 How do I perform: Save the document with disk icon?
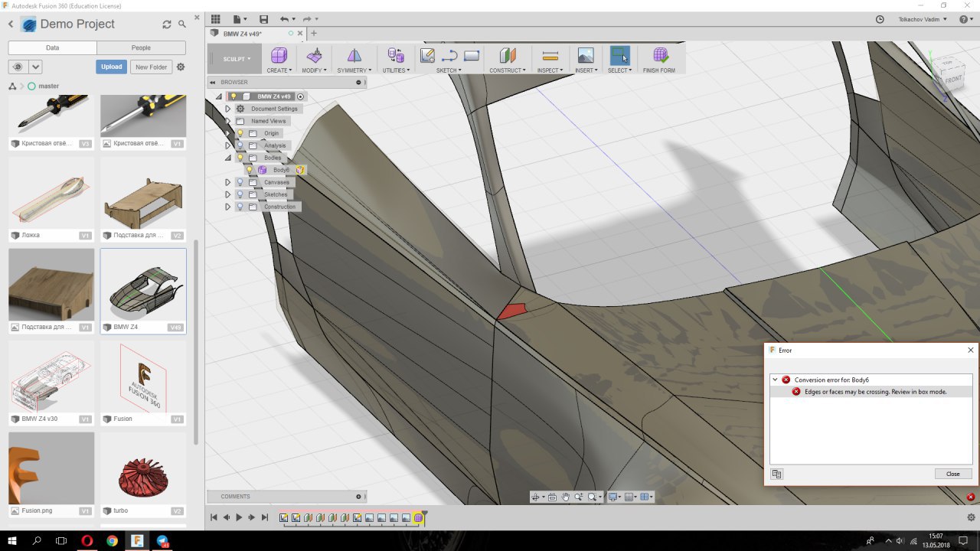tap(264, 19)
